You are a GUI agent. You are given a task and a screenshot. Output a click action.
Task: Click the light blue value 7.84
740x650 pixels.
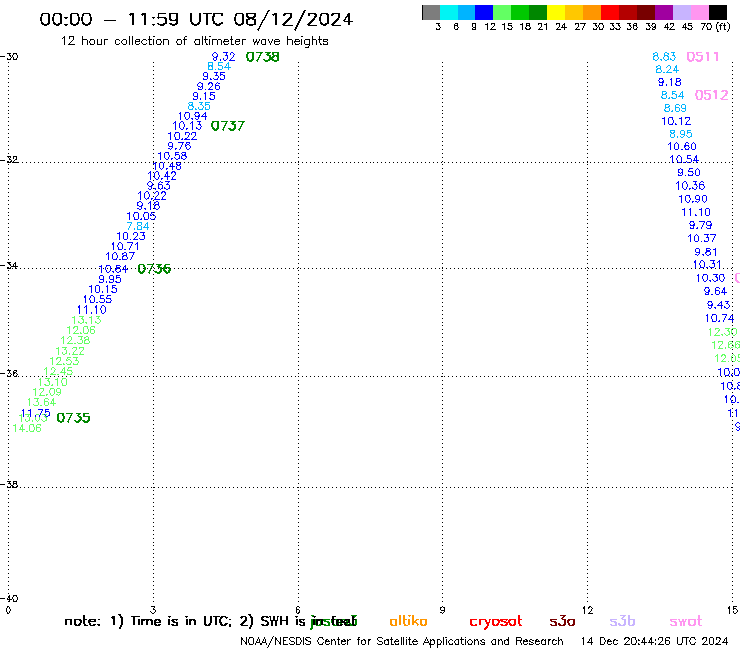(138, 226)
